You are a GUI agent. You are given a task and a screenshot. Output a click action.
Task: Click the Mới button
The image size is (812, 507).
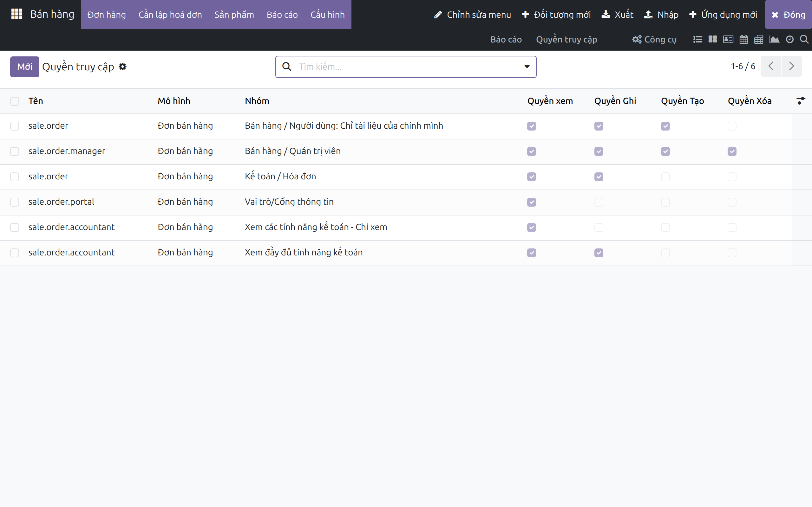(24, 67)
